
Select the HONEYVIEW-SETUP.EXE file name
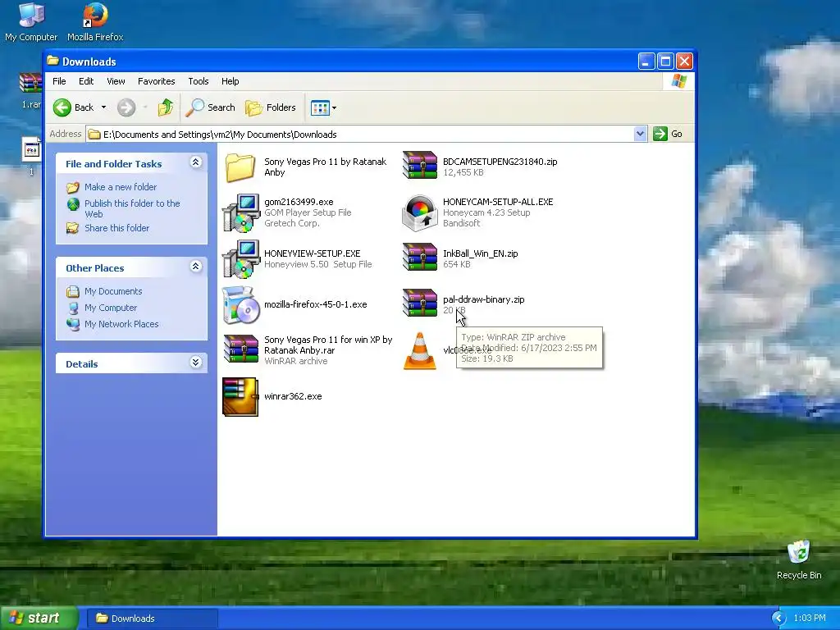click(x=312, y=253)
